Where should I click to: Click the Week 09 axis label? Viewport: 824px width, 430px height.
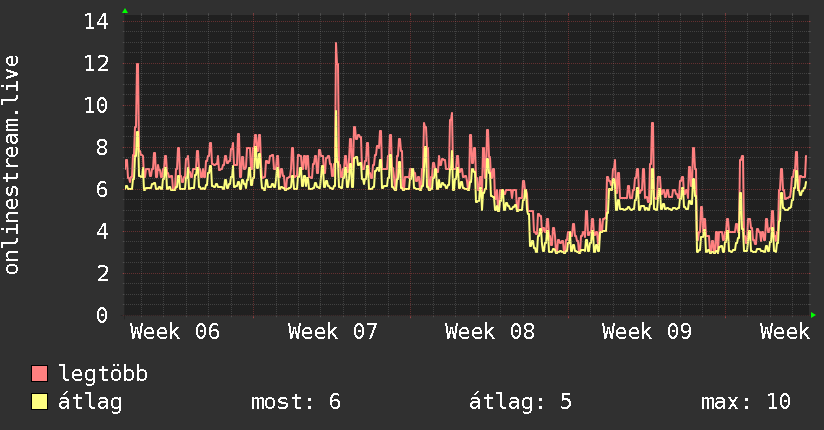click(646, 332)
